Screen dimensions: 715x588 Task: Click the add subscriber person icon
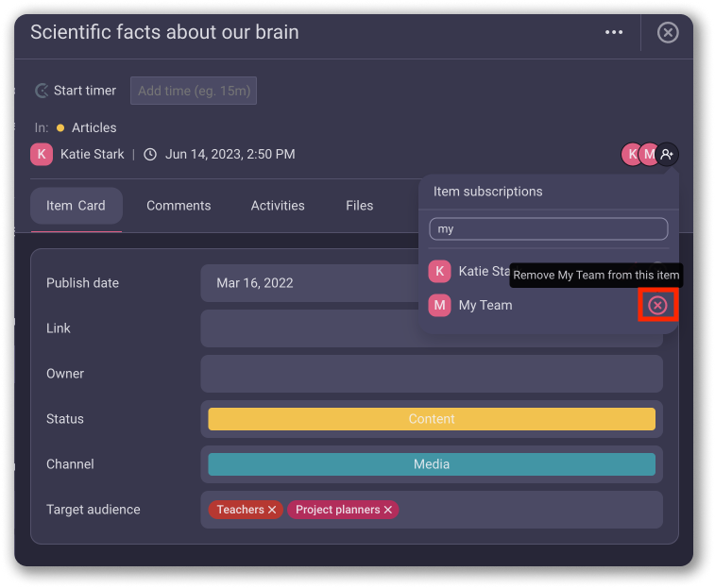pos(667,154)
